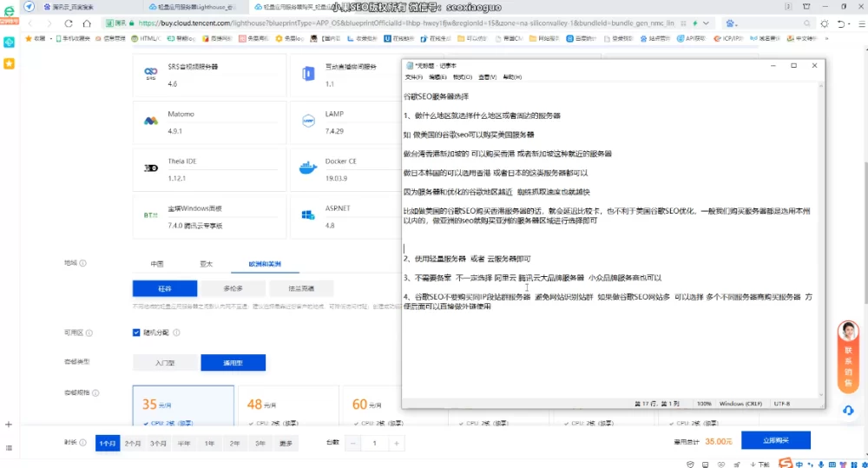Click the info icon beside 地域 label
Screen dimensions: 868x468
click(83, 263)
